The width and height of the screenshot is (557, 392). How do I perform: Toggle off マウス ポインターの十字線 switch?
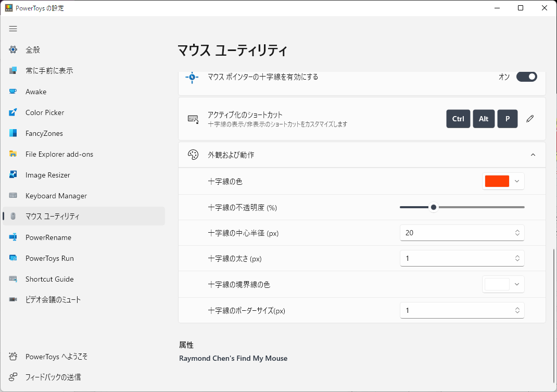526,77
